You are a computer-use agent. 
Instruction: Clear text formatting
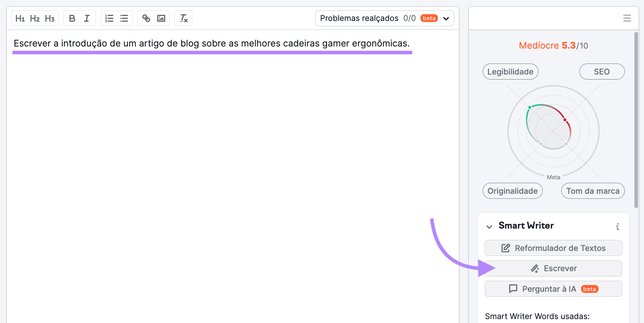183,18
